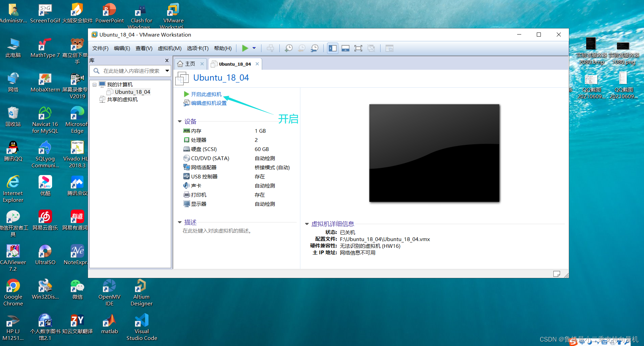
Task: Collapse the 我的计算机 tree node
Action: [95, 85]
